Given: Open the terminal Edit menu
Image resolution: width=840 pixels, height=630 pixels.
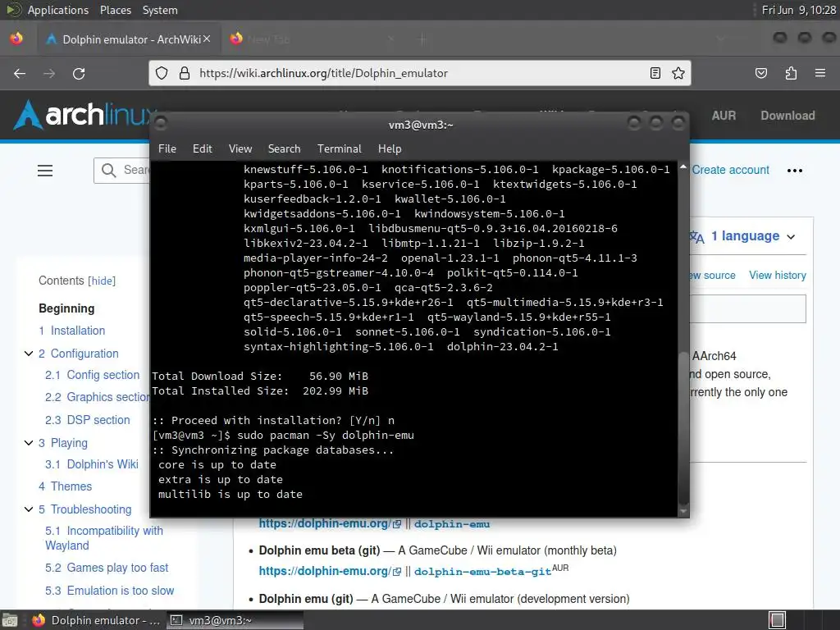Looking at the screenshot, I should (203, 149).
